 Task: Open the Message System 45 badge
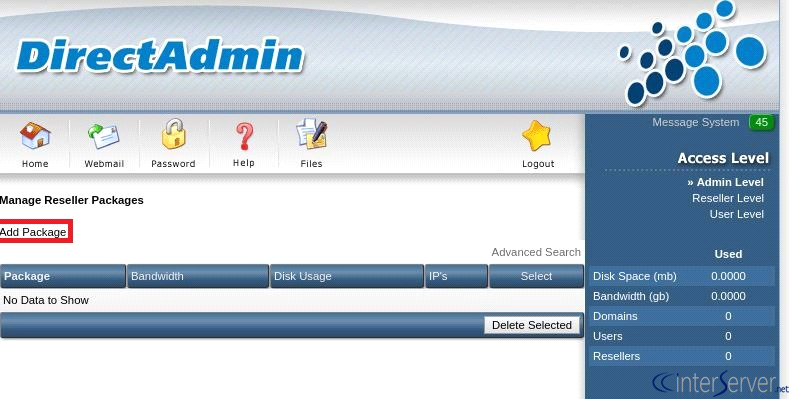761,122
